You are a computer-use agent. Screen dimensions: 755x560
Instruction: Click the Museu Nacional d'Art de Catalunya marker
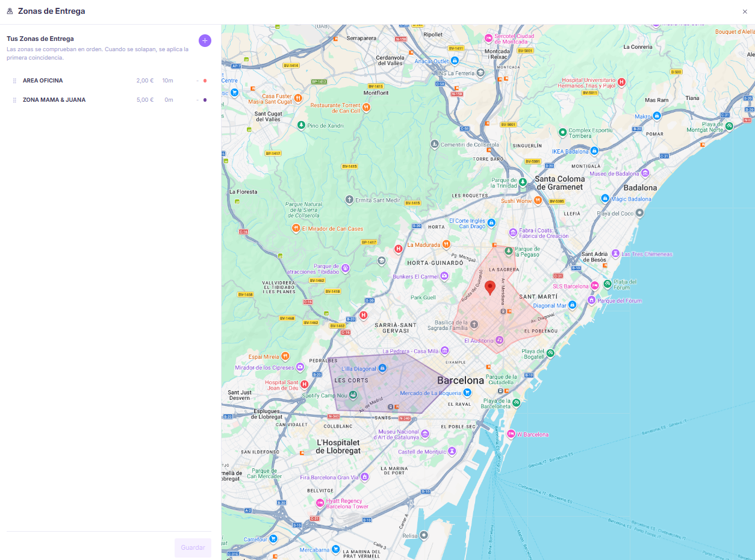(425, 434)
